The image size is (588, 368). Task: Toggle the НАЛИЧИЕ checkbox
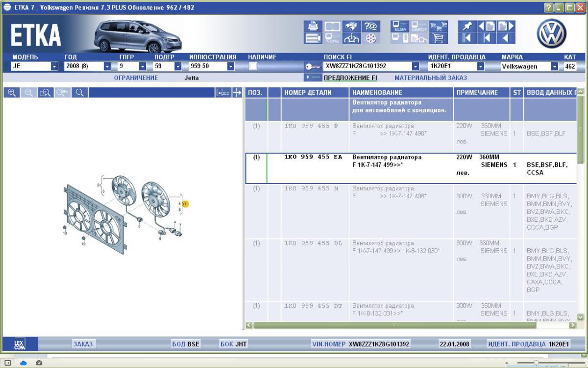coord(253,66)
